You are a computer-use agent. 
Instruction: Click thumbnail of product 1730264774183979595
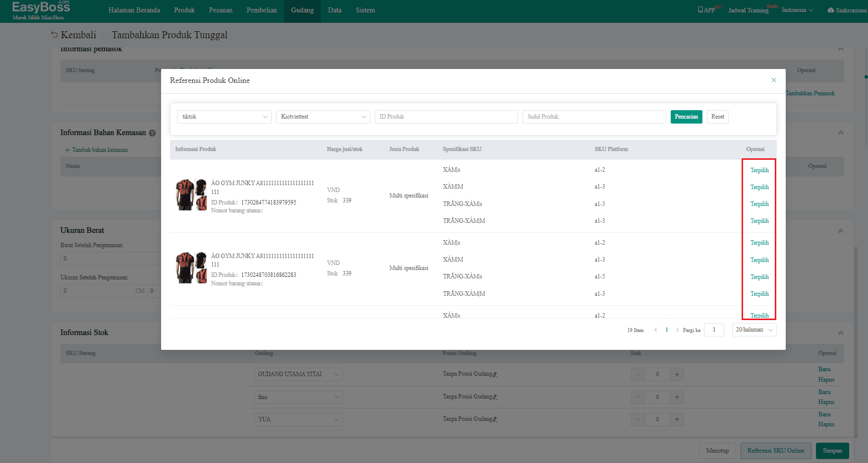click(x=191, y=195)
